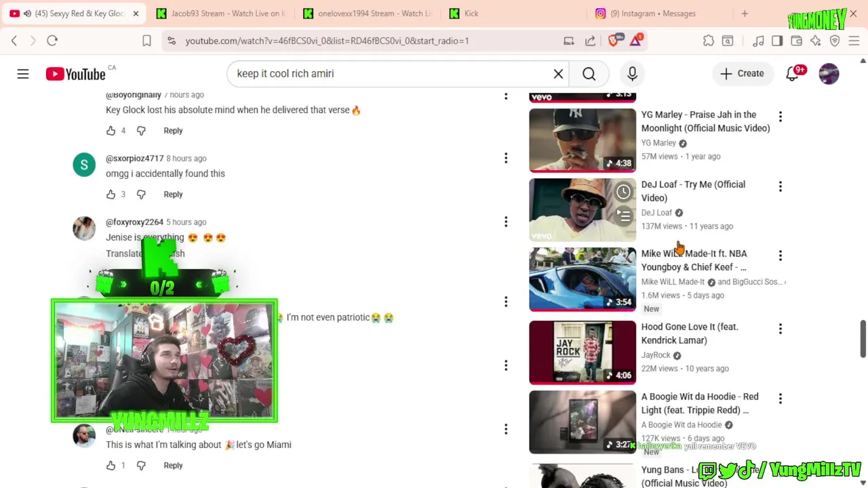Open the @foxyroxy2264 commenter profile link
The width and height of the screenshot is (868, 488).
pos(134,222)
